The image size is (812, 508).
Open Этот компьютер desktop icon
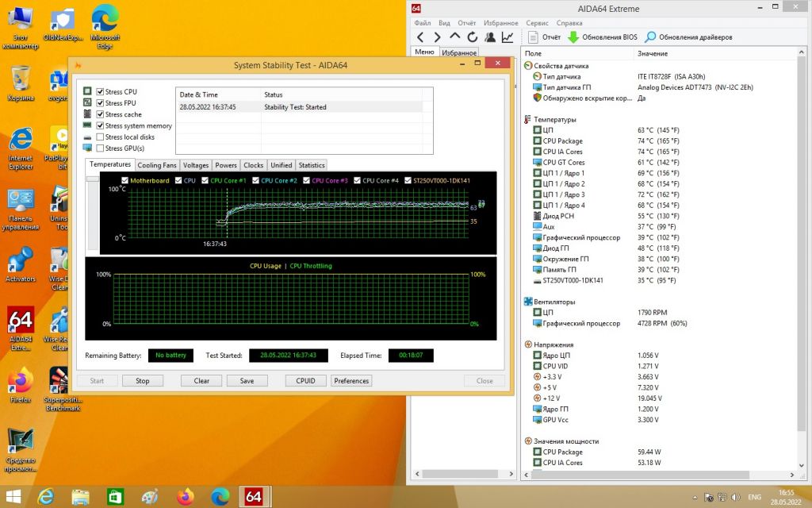[20, 29]
